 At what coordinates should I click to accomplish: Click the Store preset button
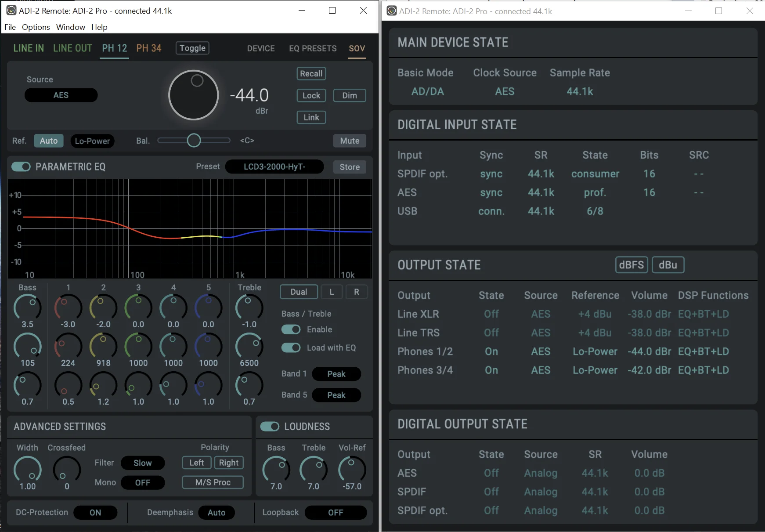pos(350,167)
